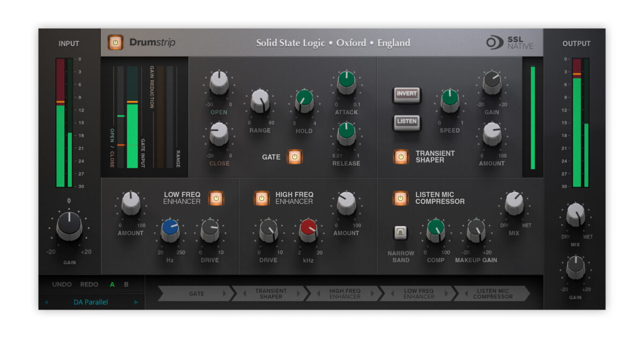Go to previous preset with left arrow
This screenshot has height=338, width=644.
click(46, 302)
